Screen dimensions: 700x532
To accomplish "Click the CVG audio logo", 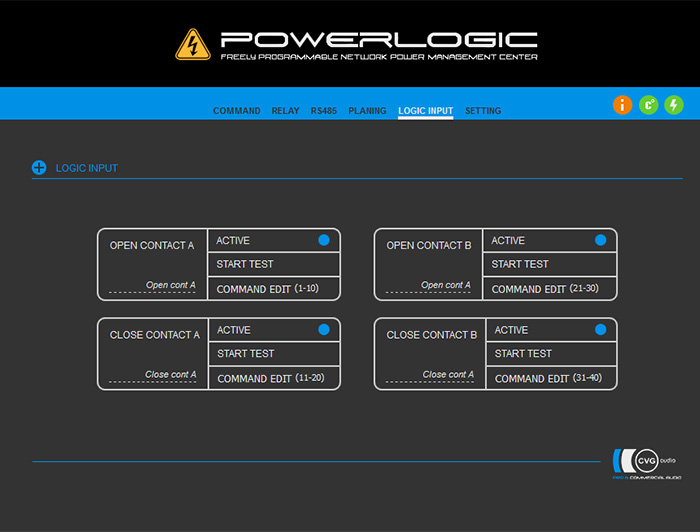I will [647, 464].
